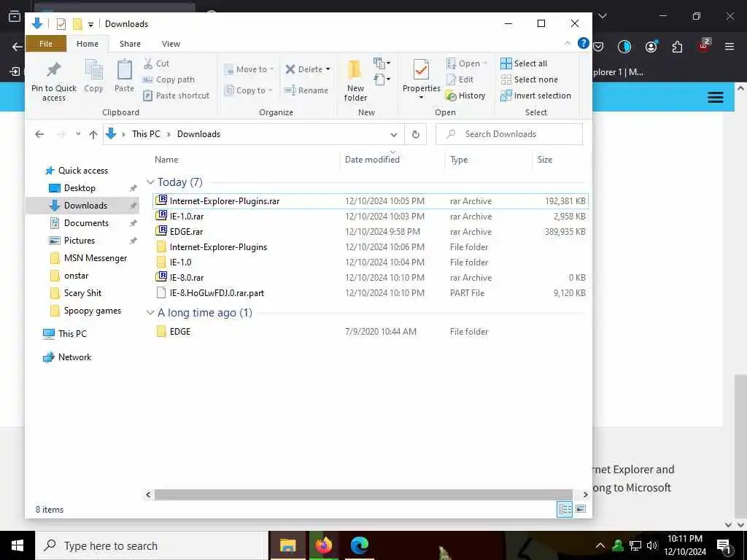747x560 pixels.
Task: Select Desktop in Quick access
Action: pos(80,188)
